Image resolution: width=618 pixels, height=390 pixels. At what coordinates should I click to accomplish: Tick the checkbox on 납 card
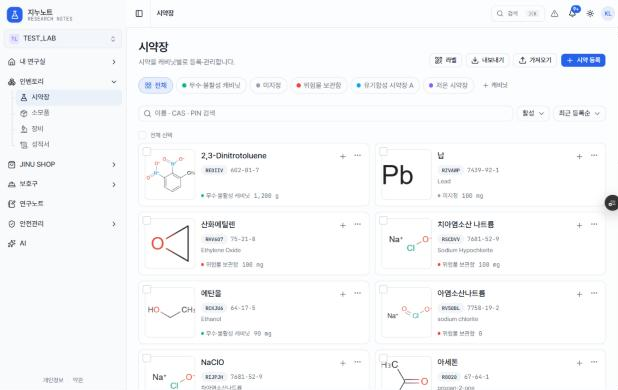click(x=383, y=151)
